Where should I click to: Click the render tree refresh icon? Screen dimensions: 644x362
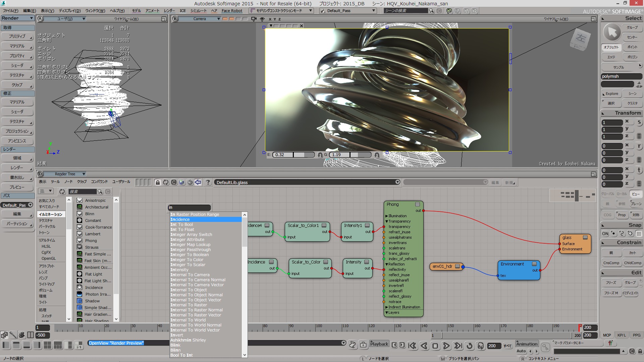coord(166,182)
